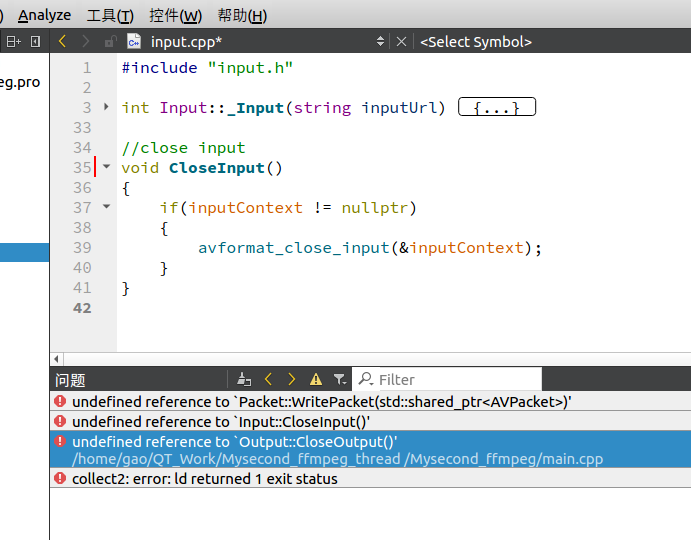Open the 帮助(H) menu

pyautogui.click(x=242, y=15)
